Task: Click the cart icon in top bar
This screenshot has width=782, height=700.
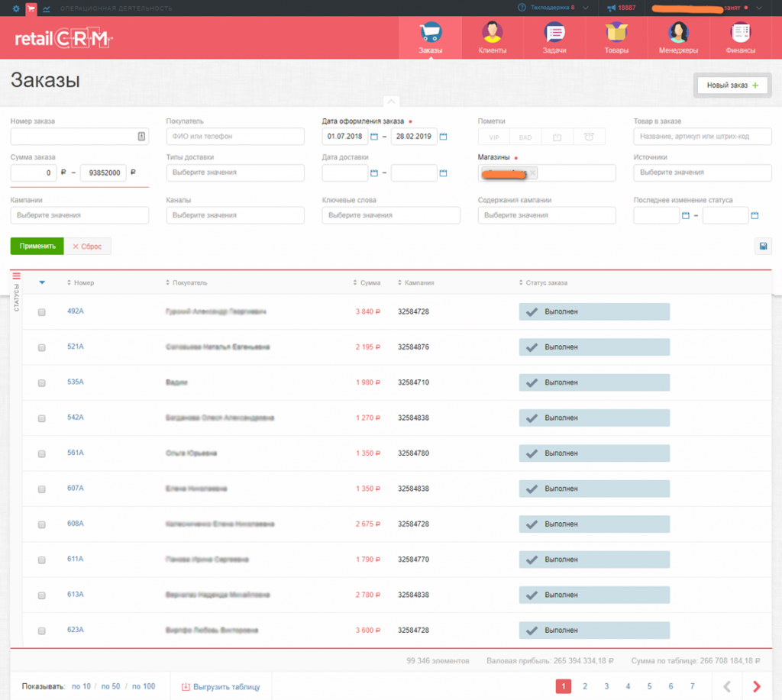Action: coord(31,8)
